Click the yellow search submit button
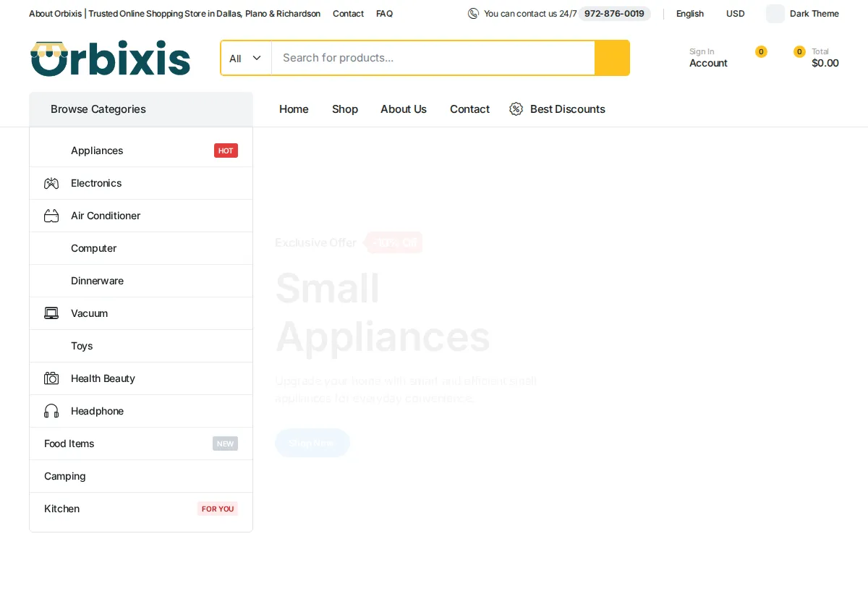 point(612,58)
